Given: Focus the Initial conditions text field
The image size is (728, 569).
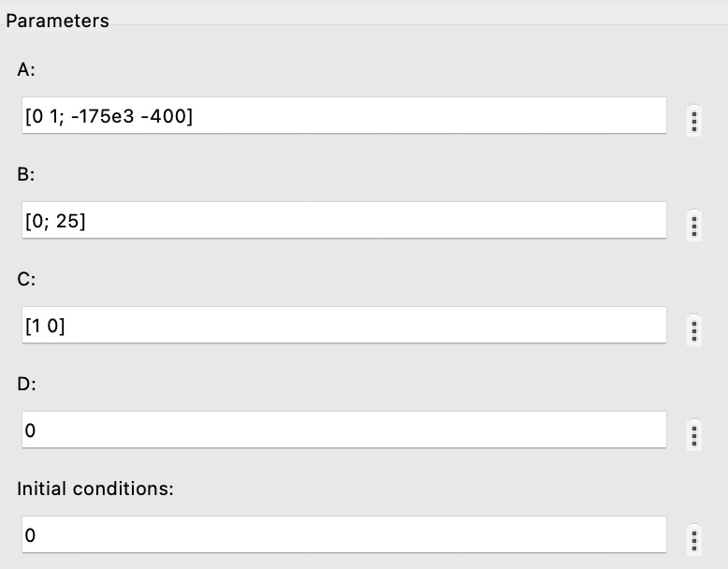Looking at the screenshot, I should click(342, 535).
